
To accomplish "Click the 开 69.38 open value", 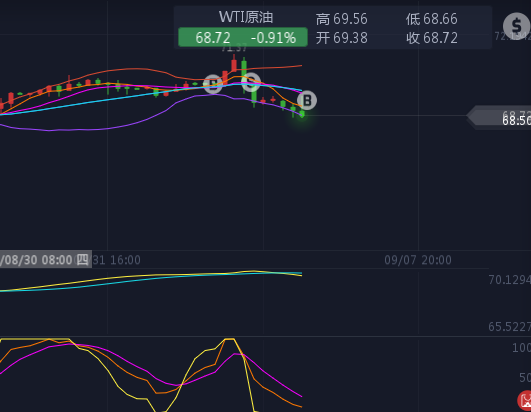I will click(341, 38).
